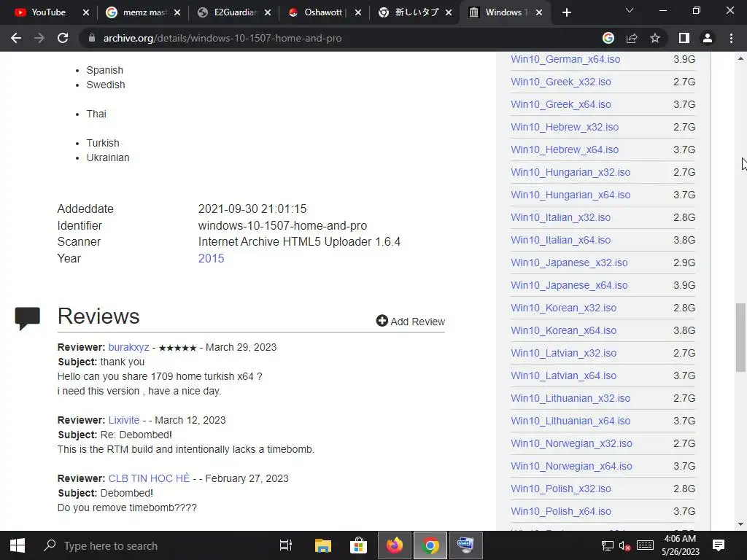Download Win10_Italian_x32.iso
This screenshot has width=747, height=560.
(x=561, y=217)
